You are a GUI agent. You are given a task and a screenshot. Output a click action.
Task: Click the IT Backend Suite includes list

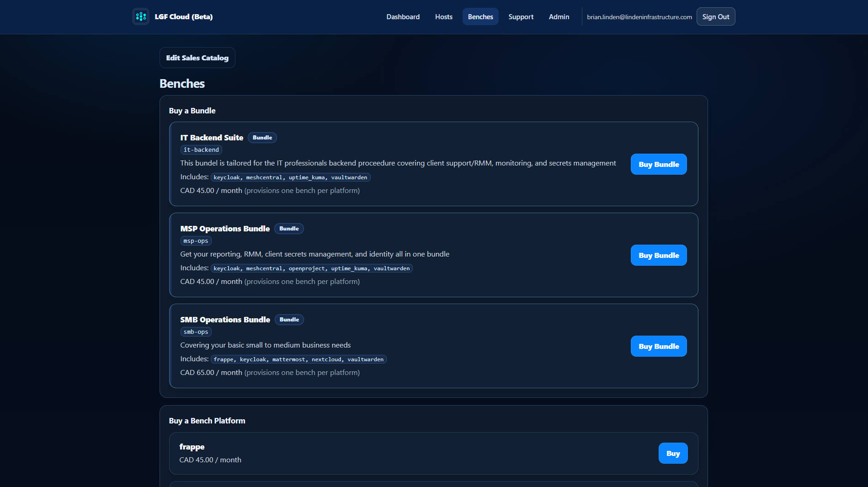[x=290, y=177]
